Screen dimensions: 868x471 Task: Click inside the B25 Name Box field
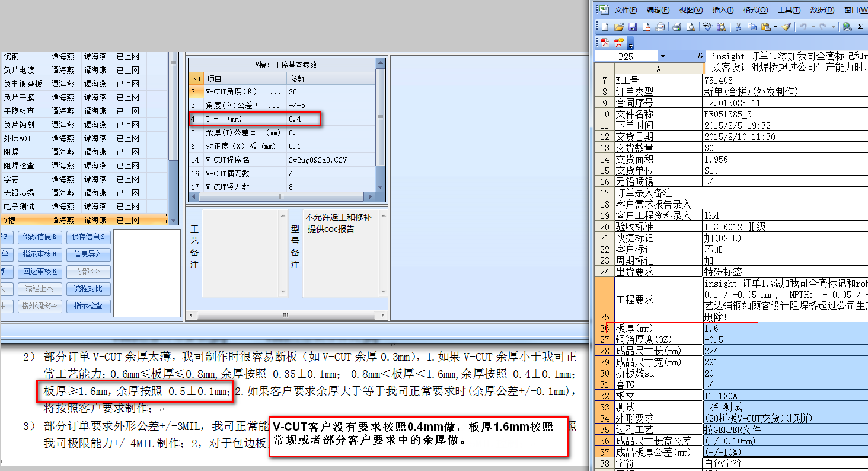(x=626, y=56)
